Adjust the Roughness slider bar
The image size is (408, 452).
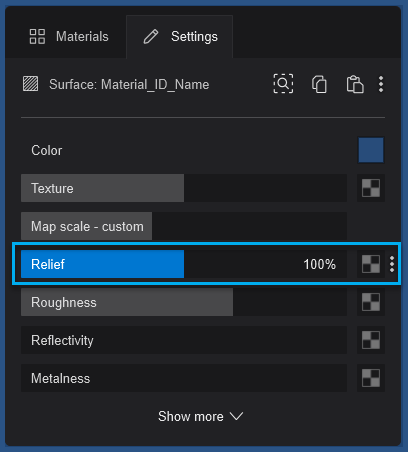coord(184,302)
